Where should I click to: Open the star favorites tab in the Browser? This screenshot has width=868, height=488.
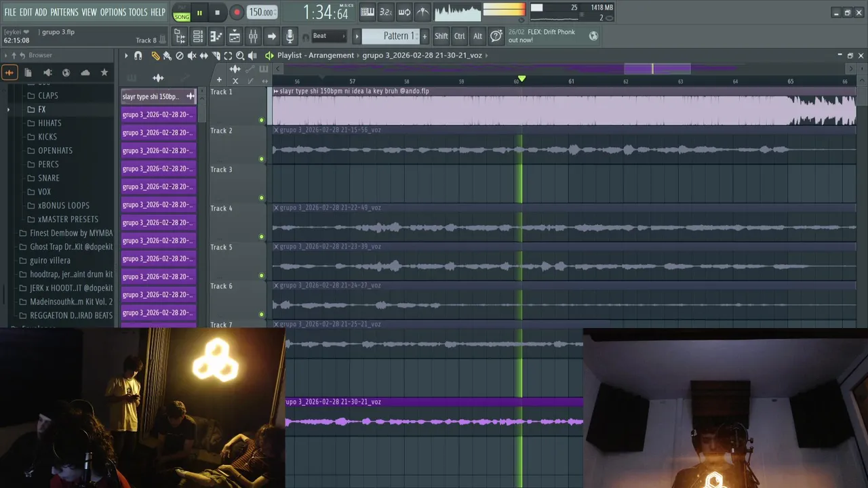click(104, 73)
